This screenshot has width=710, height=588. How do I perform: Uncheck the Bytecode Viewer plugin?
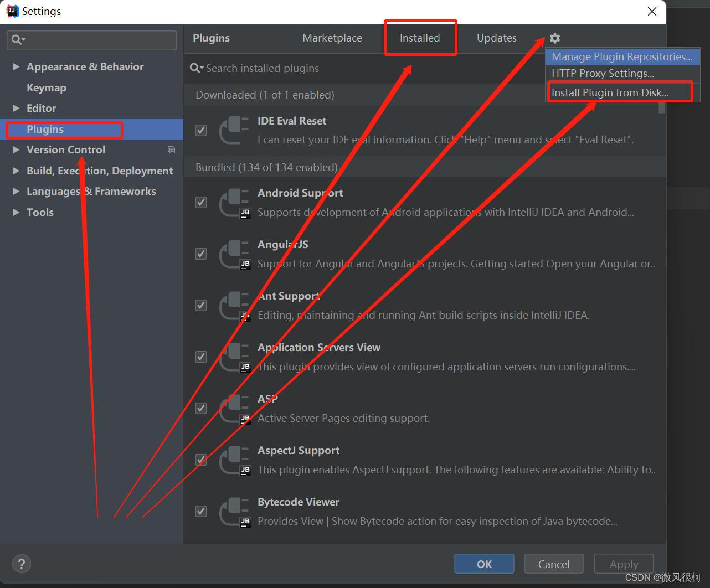pyautogui.click(x=201, y=512)
